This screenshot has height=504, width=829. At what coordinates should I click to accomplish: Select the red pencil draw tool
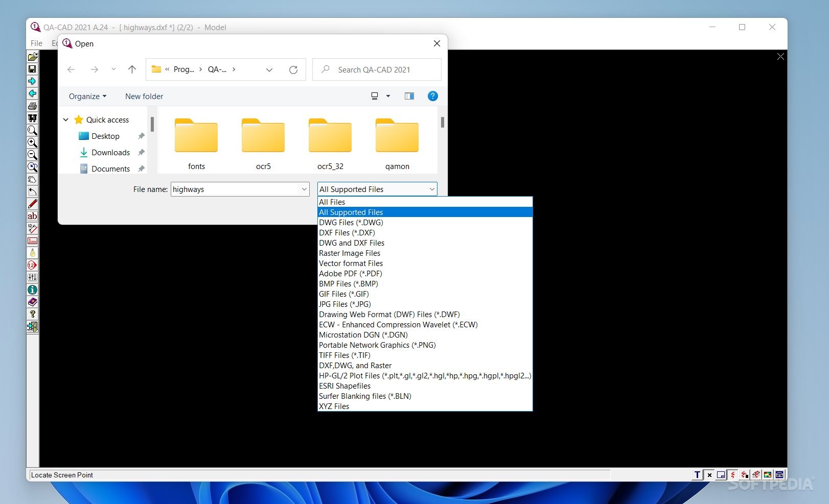coord(32,204)
